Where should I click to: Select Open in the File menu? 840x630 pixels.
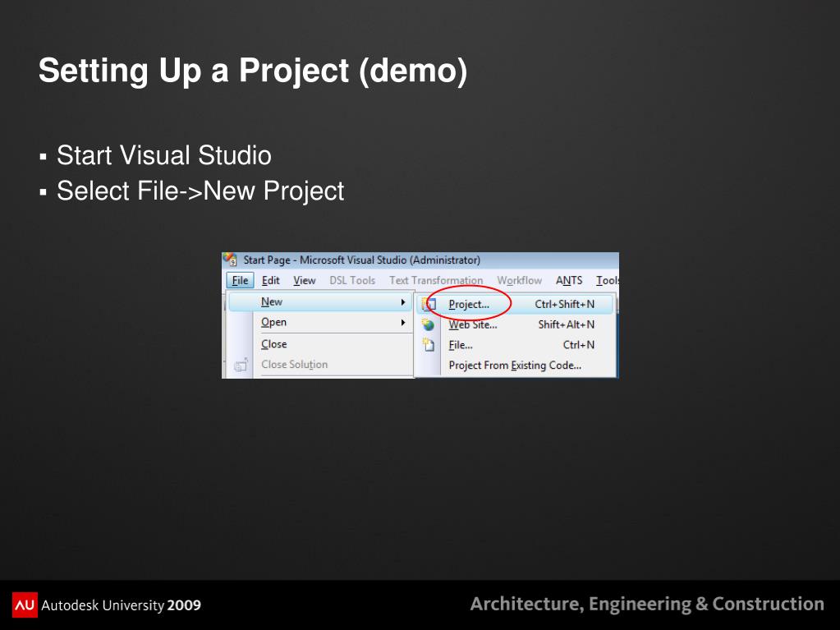pos(319,323)
